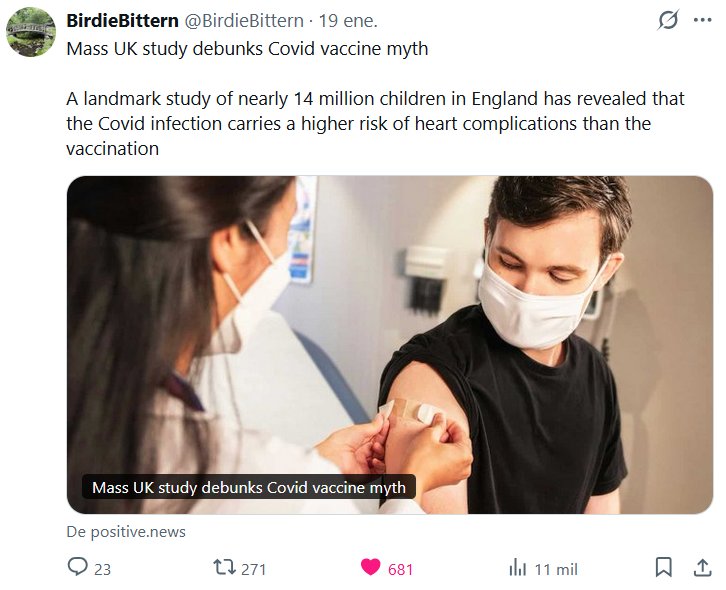
Task: Open the view analytics bar chart icon
Action: 517,568
